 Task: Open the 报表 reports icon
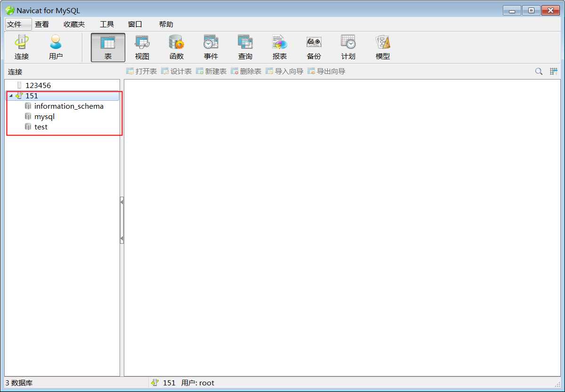coord(280,48)
